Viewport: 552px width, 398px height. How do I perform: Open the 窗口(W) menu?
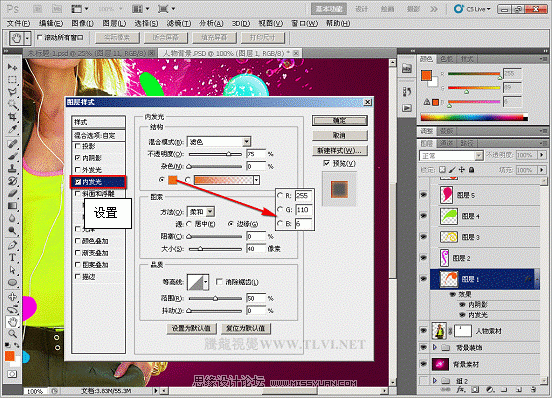[305, 23]
